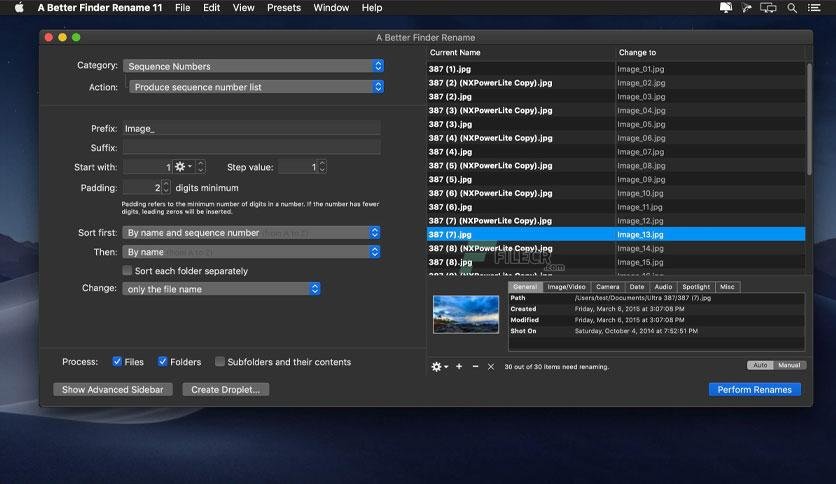Open the Then sort dropdown

pyautogui.click(x=251, y=252)
